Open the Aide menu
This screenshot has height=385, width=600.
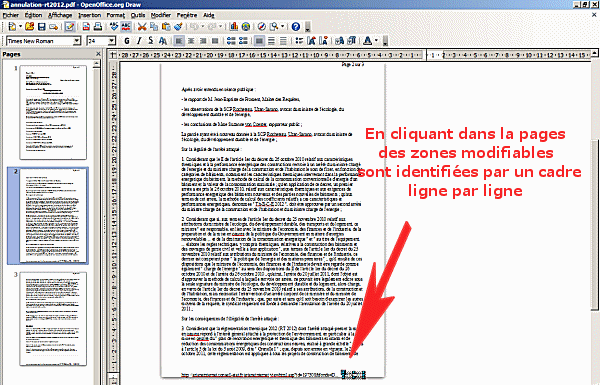tap(209, 15)
